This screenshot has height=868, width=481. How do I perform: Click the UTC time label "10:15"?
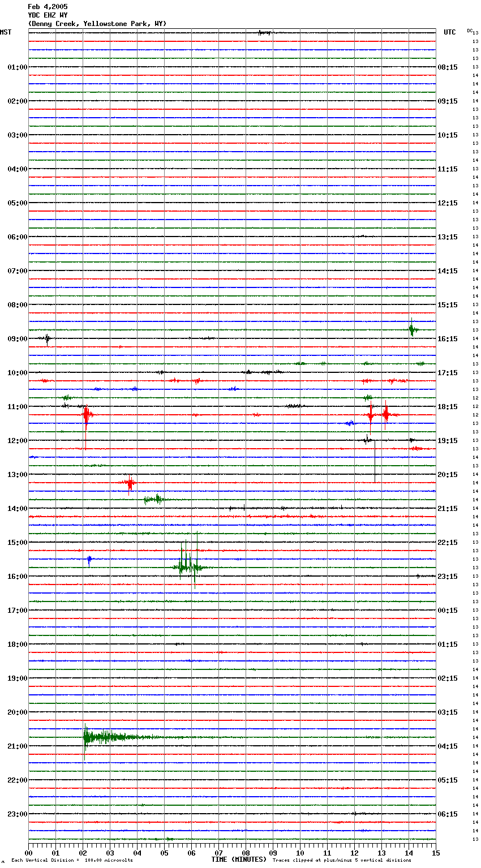[448, 135]
